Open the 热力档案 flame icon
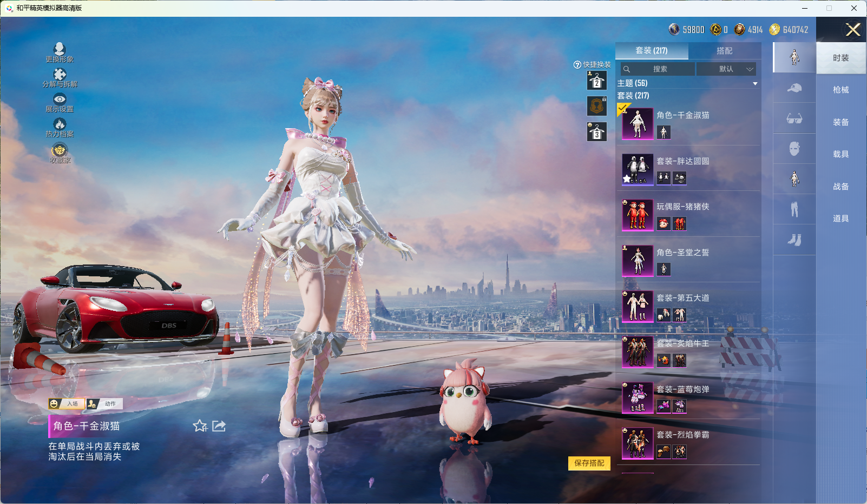The image size is (867, 504). tap(60, 124)
